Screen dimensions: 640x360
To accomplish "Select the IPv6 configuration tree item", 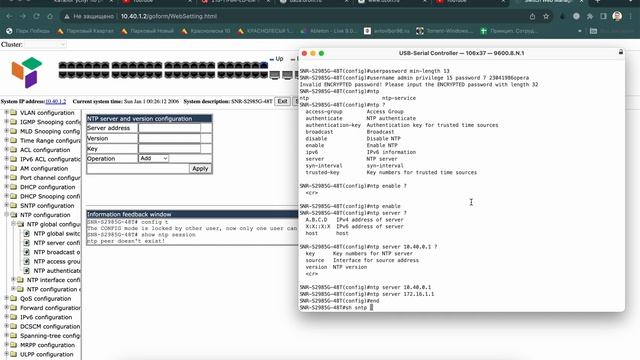I will point(46,317).
